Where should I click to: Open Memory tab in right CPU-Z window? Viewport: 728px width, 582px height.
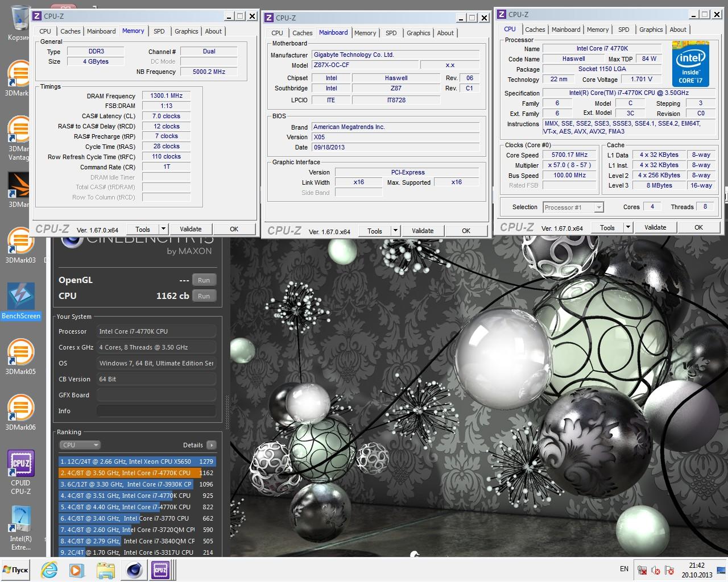(598, 30)
